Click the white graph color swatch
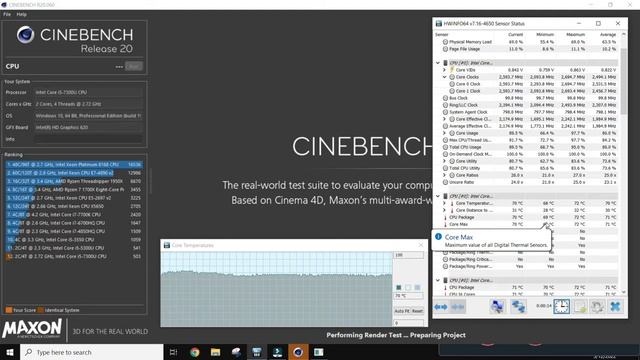This screenshot has width=640, height=360. coord(408,287)
